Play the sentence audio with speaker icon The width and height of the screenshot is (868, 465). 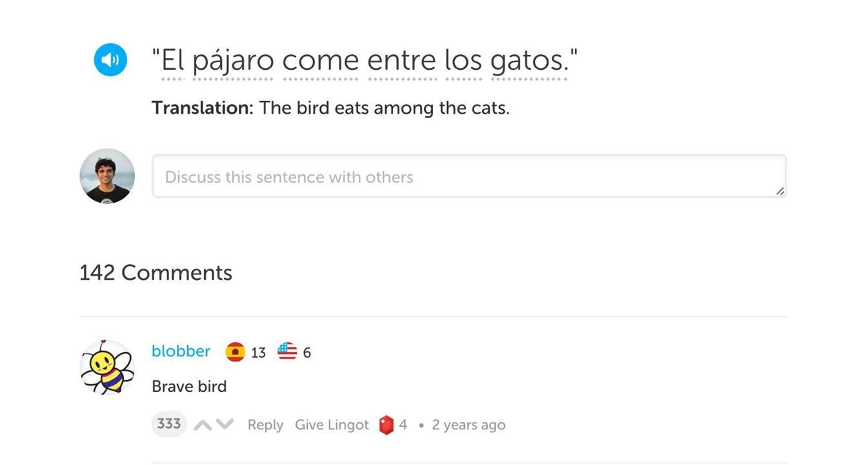[110, 60]
